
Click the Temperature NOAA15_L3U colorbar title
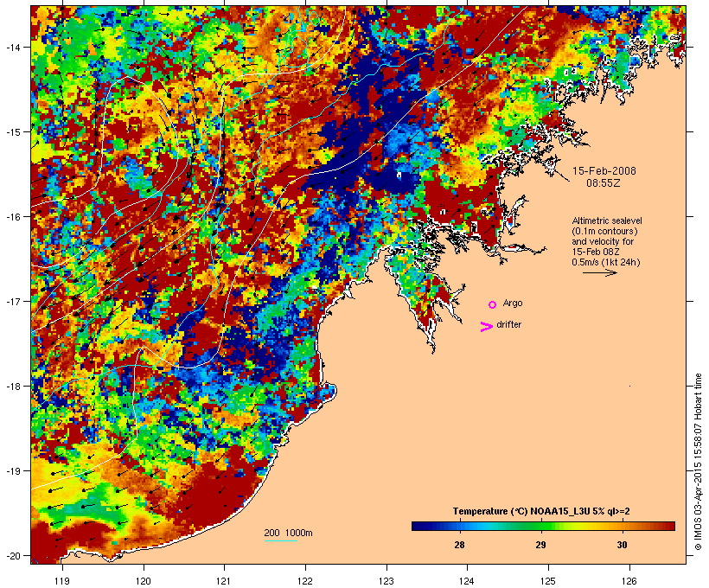tap(541, 511)
